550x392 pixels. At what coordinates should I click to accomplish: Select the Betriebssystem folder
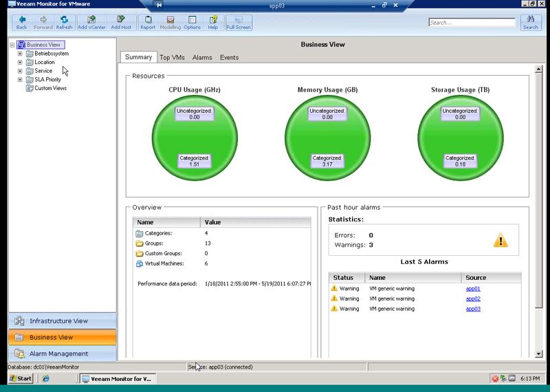pyautogui.click(x=47, y=54)
